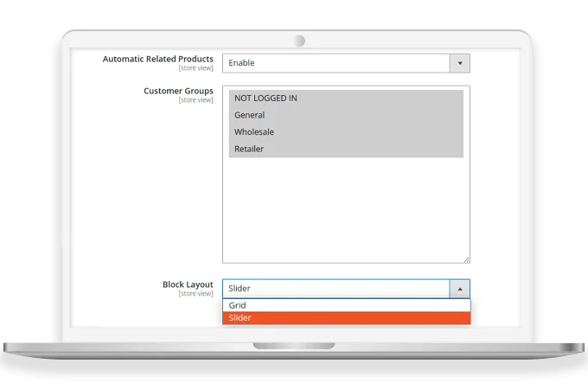Open the Automatic Related Products 'Enable' select field
Image resolution: width=588 pixels, height=389 pixels.
pos(336,63)
